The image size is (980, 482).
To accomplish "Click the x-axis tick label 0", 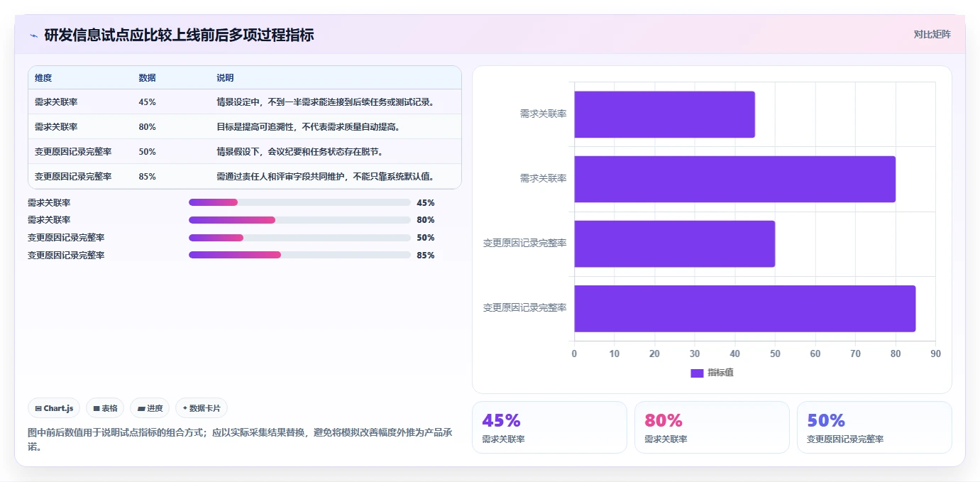I will point(574,354).
